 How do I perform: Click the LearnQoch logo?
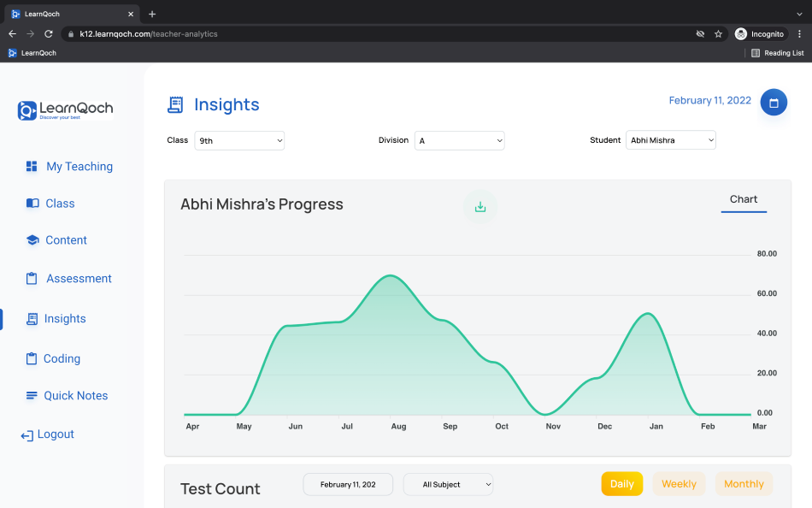coord(65,109)
